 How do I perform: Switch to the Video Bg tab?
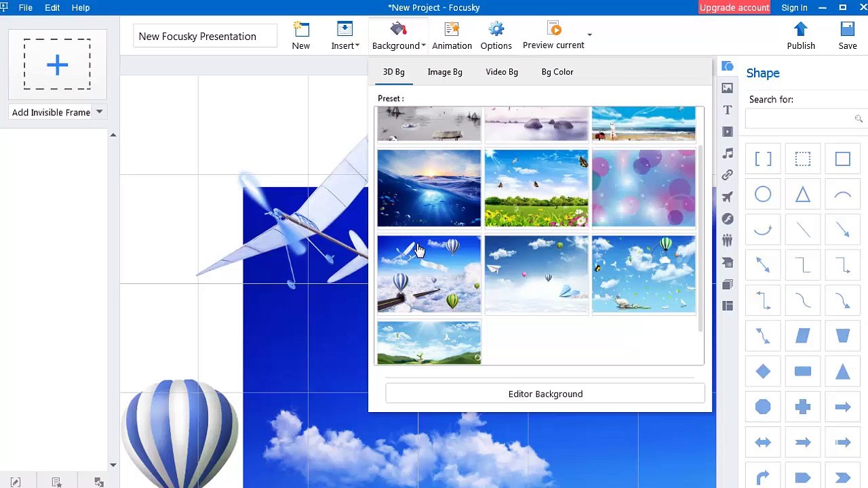coord(502,72)
